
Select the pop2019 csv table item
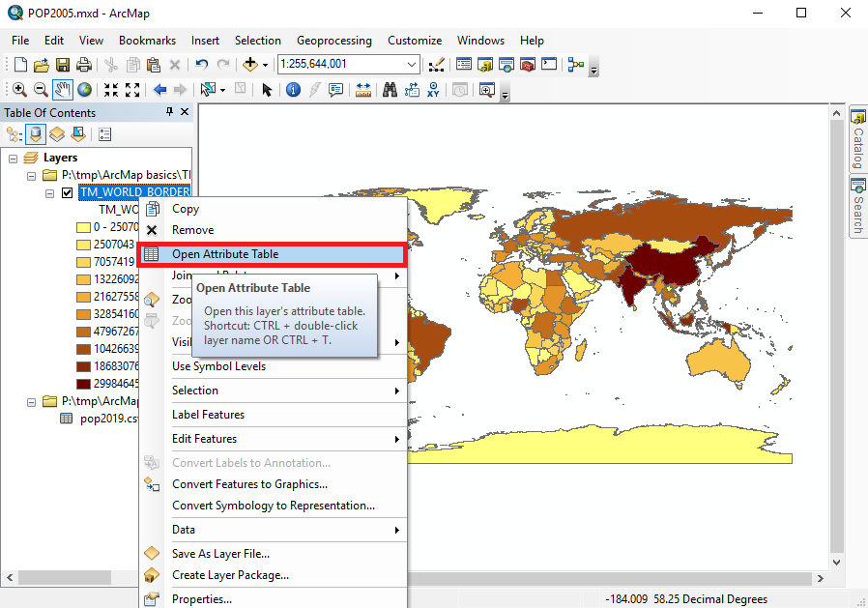point(97,419)
